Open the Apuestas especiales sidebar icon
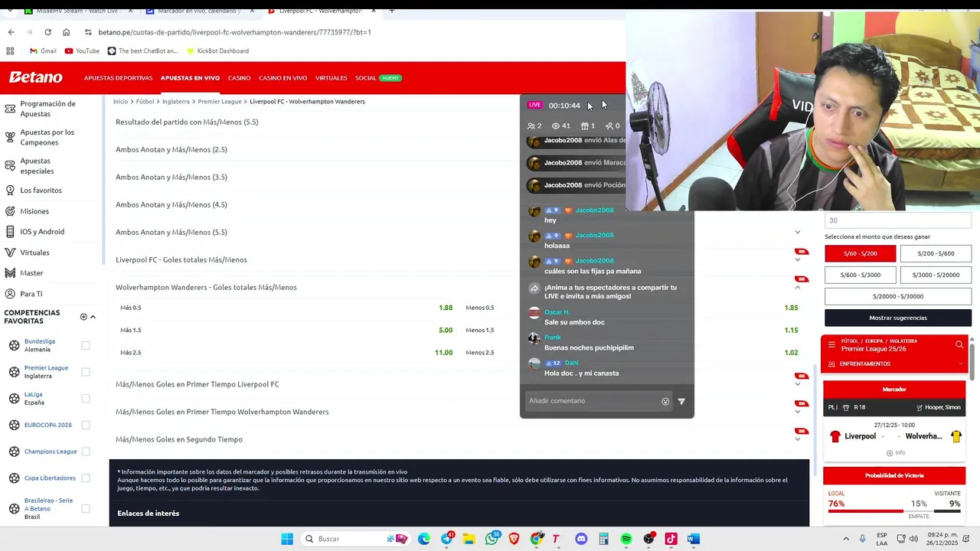This screenshot has height=551, width=980. pos(10,166)
